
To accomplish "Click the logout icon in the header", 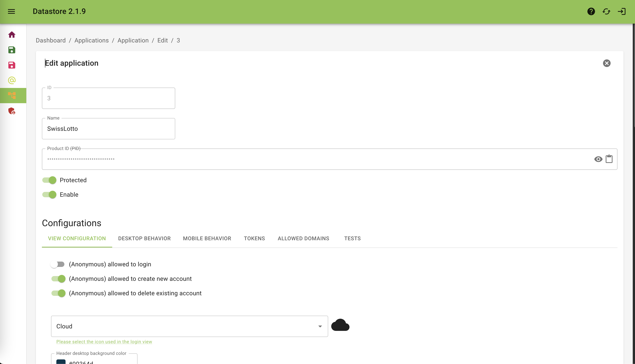I will 621,11.
